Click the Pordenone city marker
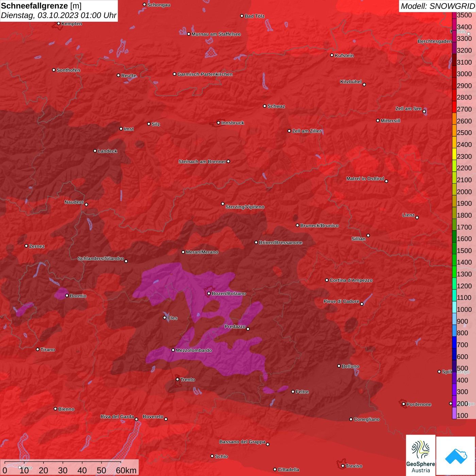The width and height of the screenshot is (476, 476). (x=404, y=404)
